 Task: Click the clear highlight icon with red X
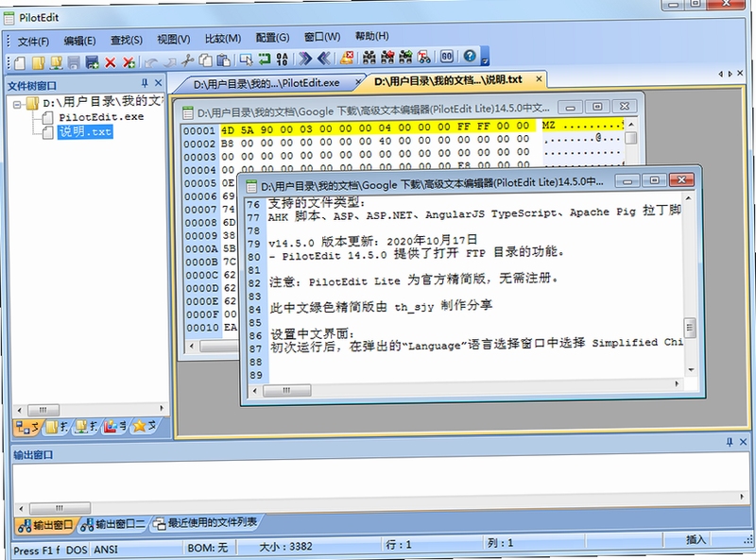click(347, 58)
